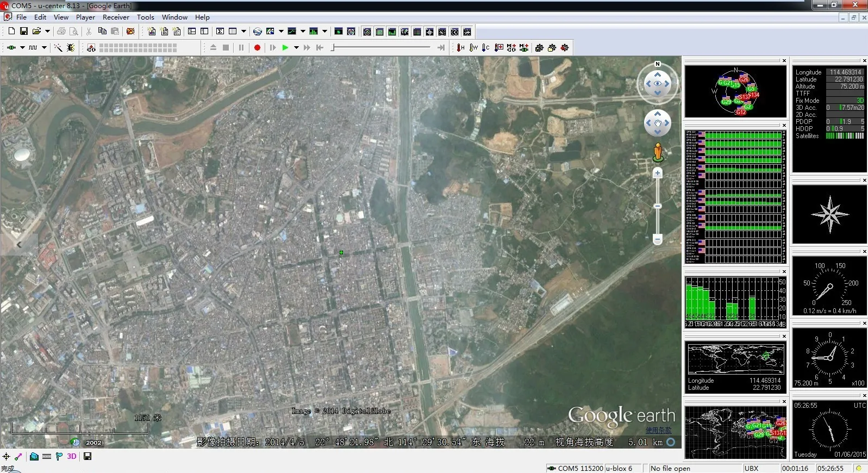Image resolution: width=868 pixels, height=473 pixels.
Task: Click the historical imagery clock icon
Action: [75, 443]
